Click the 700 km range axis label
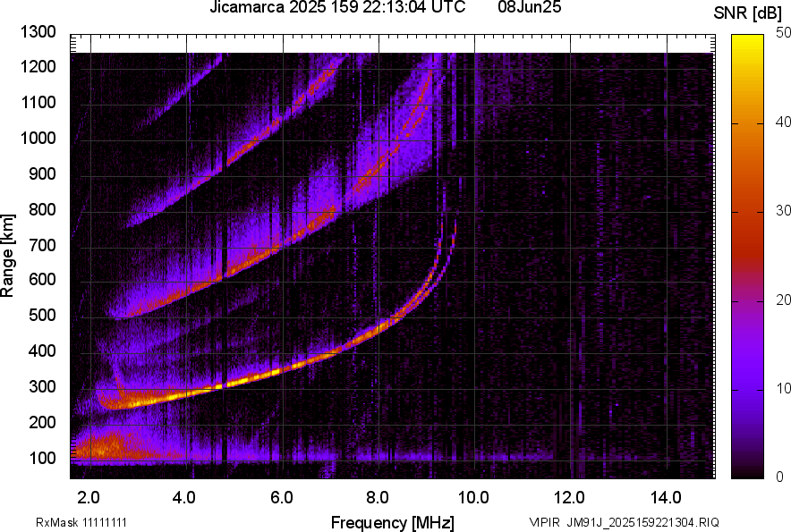Screen dimensions: 791x532 (42, 246)
